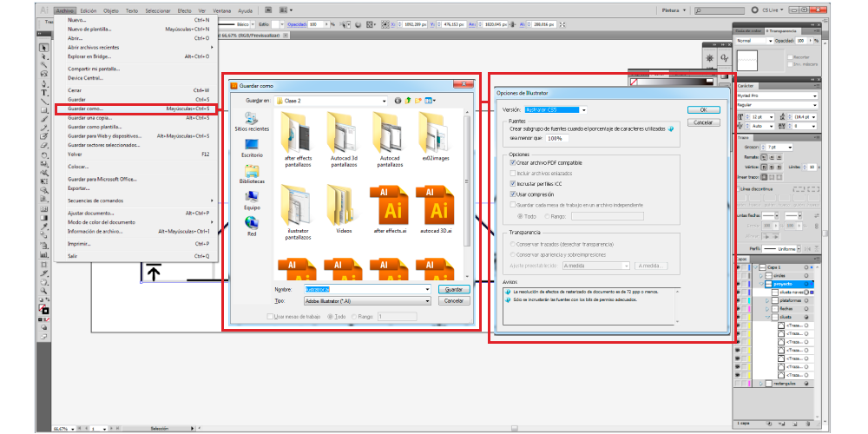Image resolution: width=868 pixels, height=434 pixels.
Task: Toggle Recortar checkbox in Transparencia panel
Action: (790, 57)
